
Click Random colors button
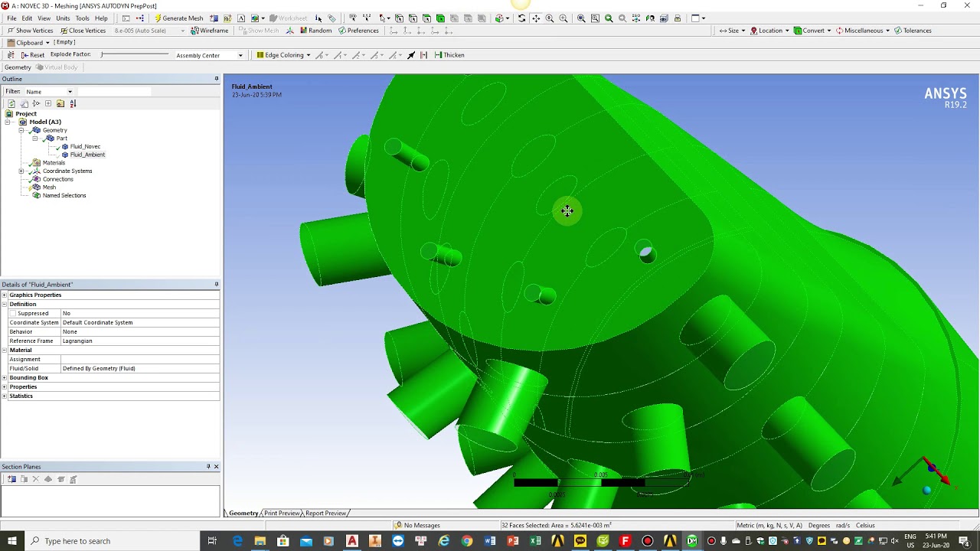point(315,31)
